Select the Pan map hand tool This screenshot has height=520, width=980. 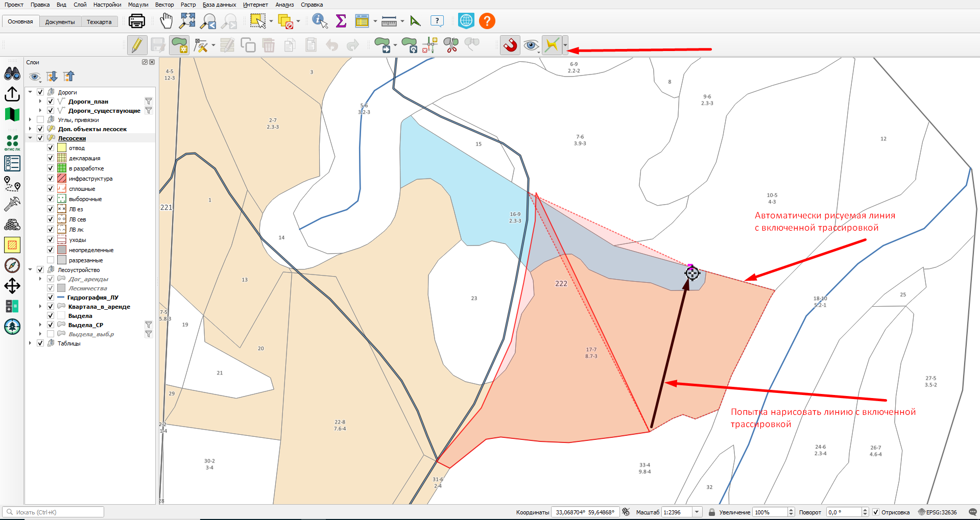(x=166, y=21)
